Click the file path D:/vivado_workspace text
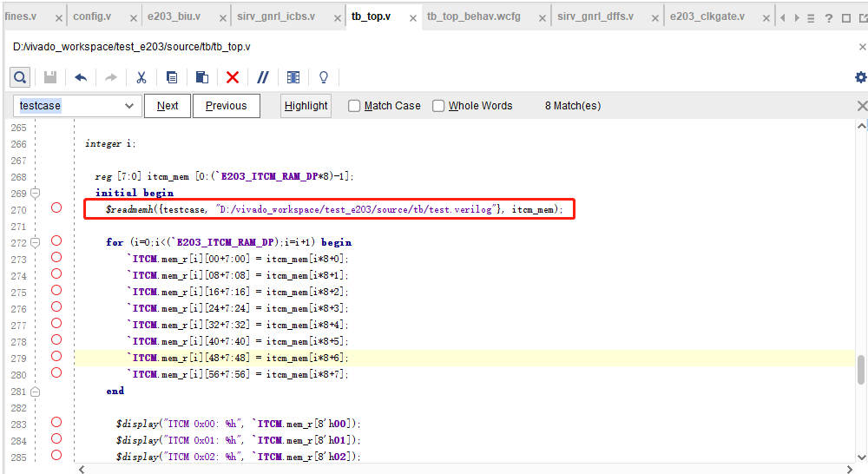The image size is (868, 474). coord(132,47)
